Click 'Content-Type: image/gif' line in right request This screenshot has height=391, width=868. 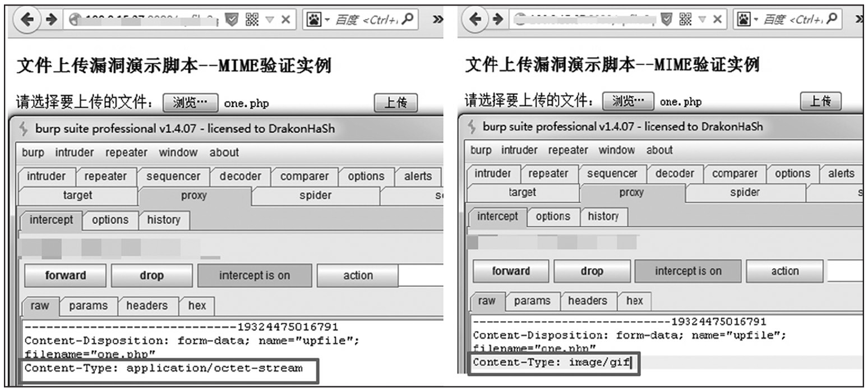[552, 362]
